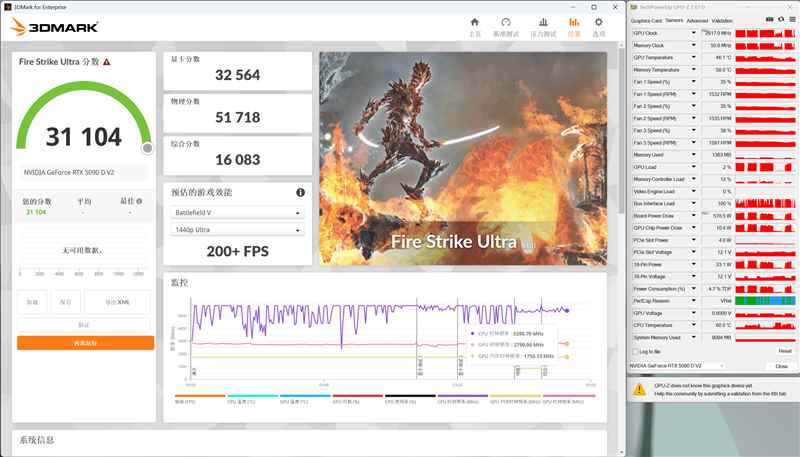The height and width of the screenshot is (457, 800).
Task: Open the GPU Temperature sensor dropdown arrow
Action: coord(693,58)
